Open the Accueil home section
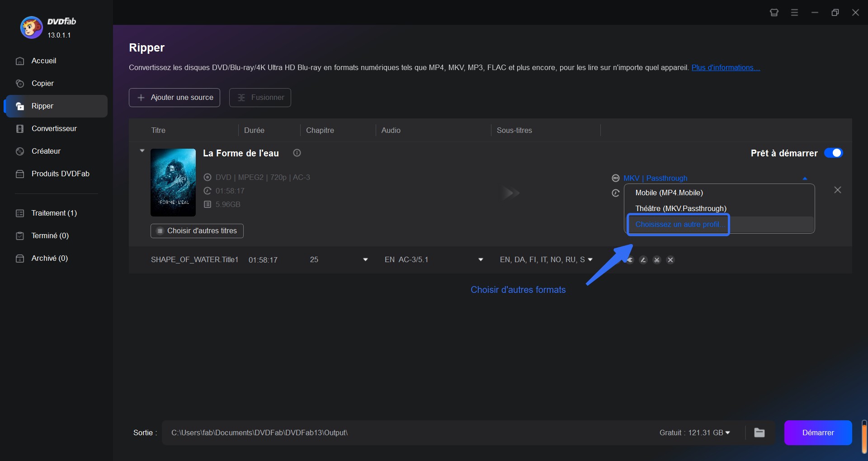Image resolution: width=868 pixels, height=461 pixels. (x=43, y=61)
